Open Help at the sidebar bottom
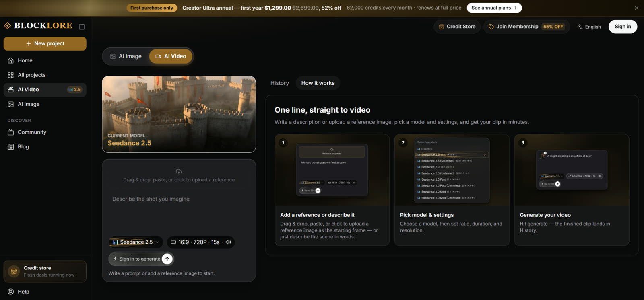 pyautogui.click(x=45, y=292)
